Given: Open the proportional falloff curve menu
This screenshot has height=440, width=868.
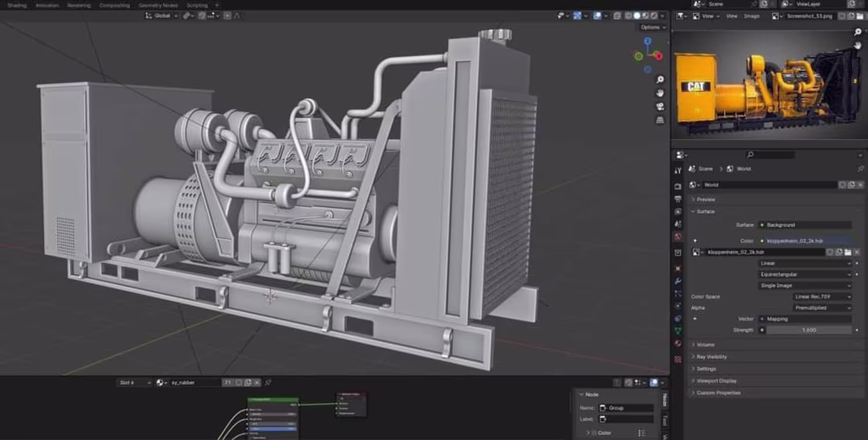Looking at the screenshot, I should tap(237, 16).
